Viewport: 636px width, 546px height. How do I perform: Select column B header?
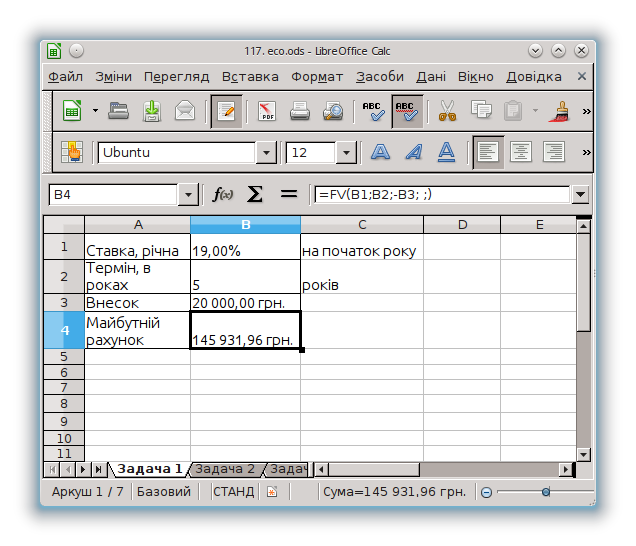coord(245,225)
